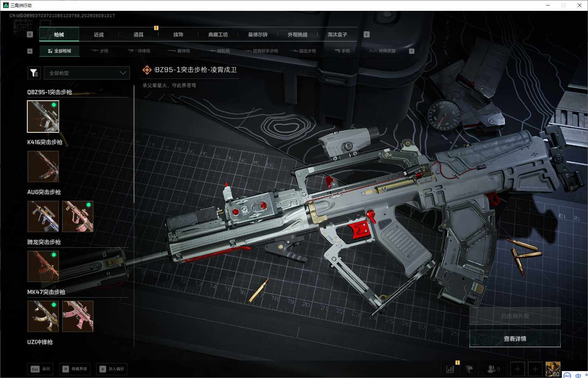Switch to the 枪械 tab

coord(59,34)
